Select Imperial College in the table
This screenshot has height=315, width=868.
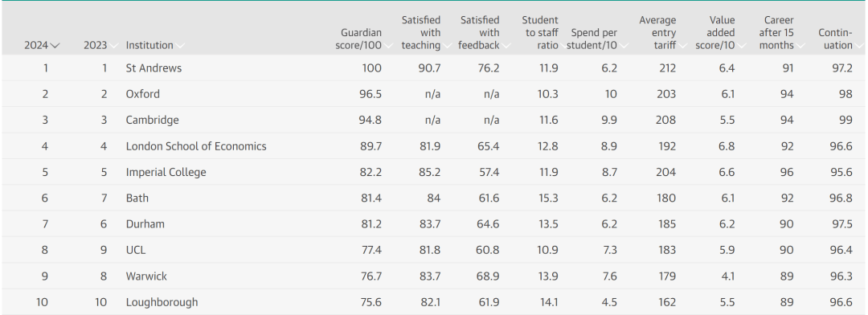166,172
